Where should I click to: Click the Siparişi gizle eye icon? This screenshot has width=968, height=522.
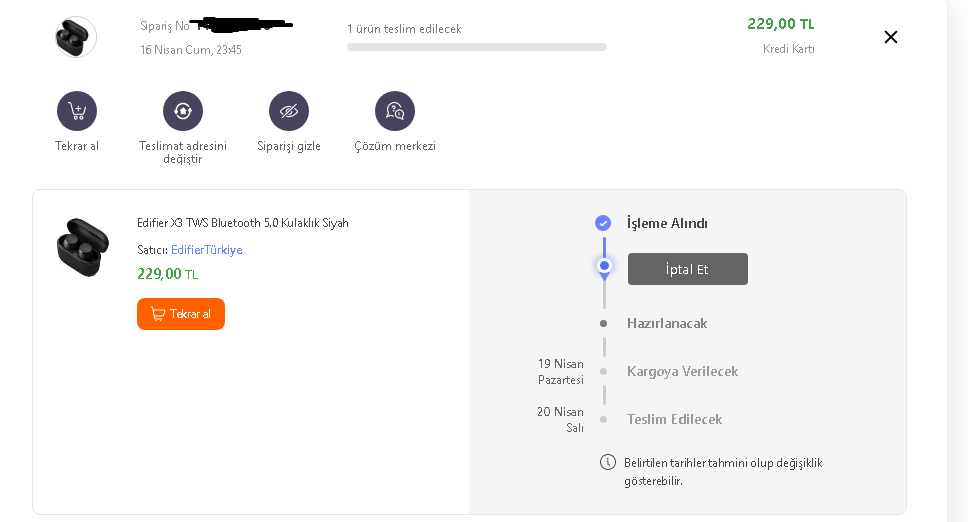click(x=289, y=111)
